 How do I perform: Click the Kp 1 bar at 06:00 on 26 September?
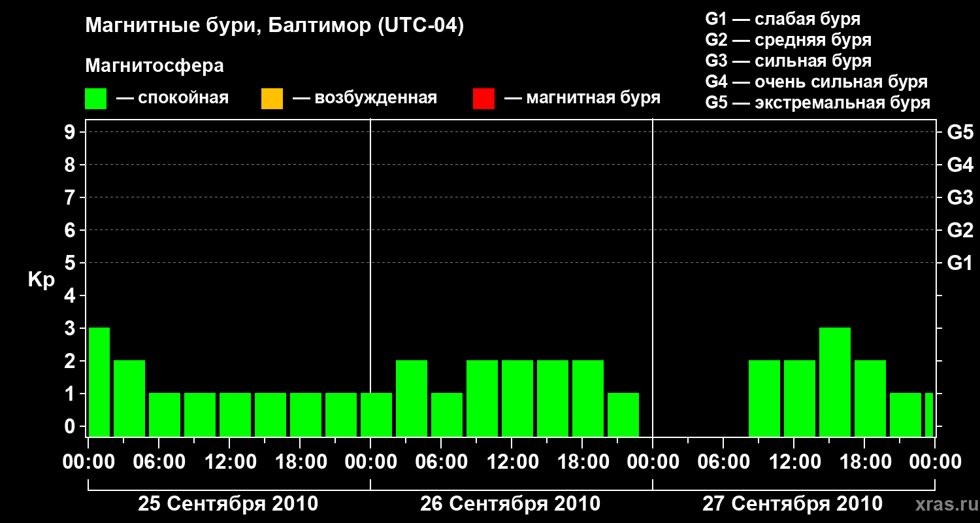click(447, 414)
